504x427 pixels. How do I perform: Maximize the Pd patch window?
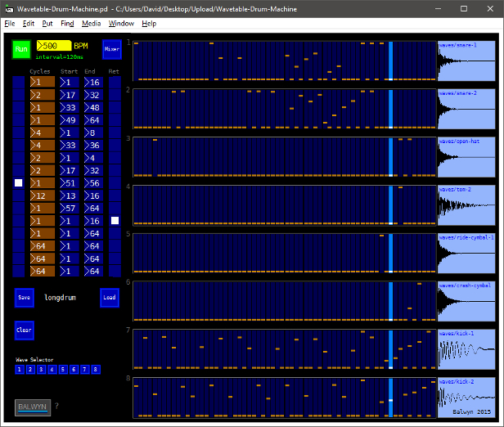click(464, 9)
